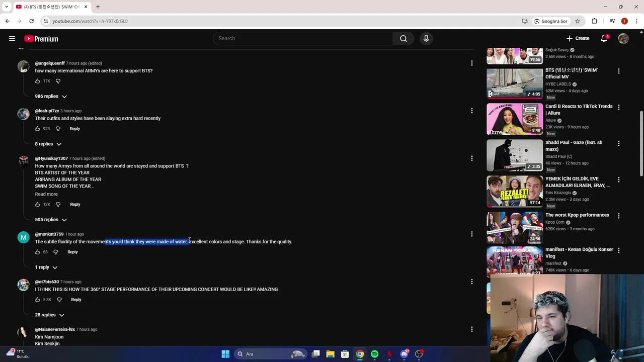Open Windows Start menu
Image resolution: width=644 pixels, height=362 pixels.
(x=225, y=354)
